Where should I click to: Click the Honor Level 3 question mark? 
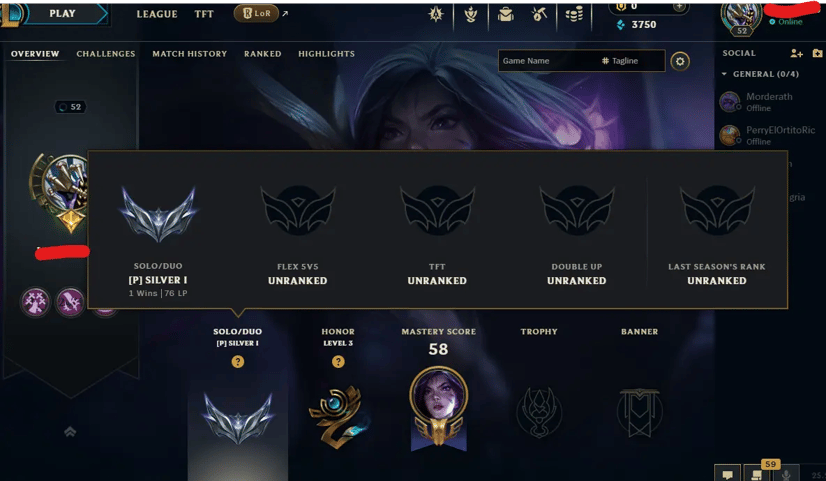pos(338,361)
